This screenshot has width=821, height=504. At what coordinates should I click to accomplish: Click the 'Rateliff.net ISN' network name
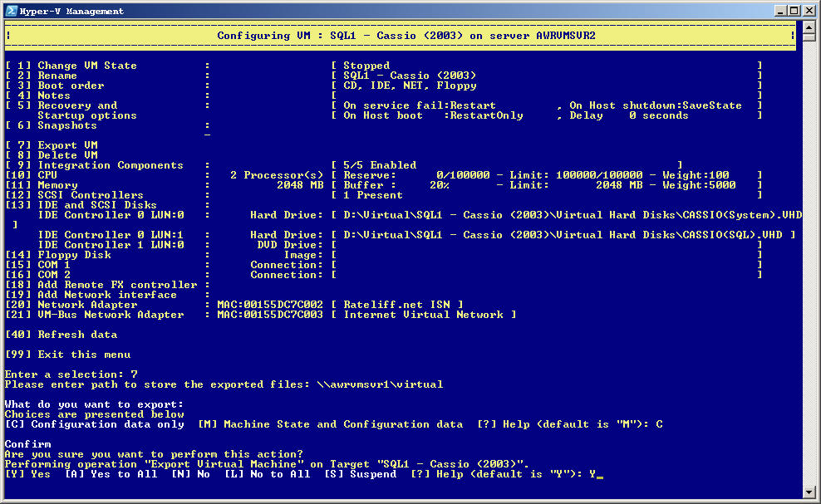coord(396,304)
